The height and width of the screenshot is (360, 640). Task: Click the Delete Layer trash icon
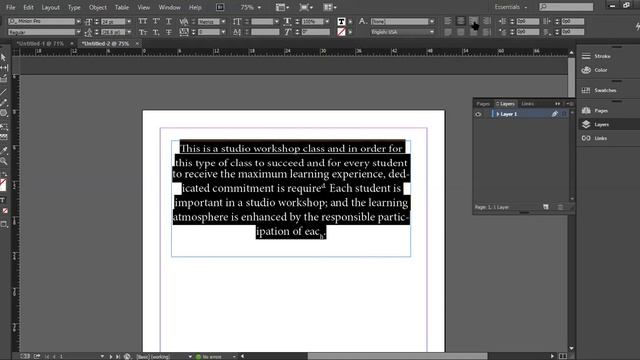(560, 207)
